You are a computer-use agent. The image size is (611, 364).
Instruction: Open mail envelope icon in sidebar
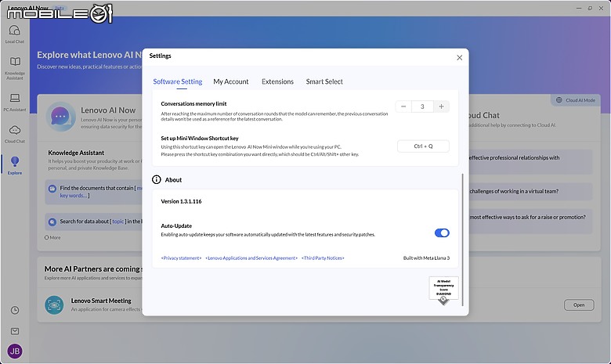click(x=15, y=331)
